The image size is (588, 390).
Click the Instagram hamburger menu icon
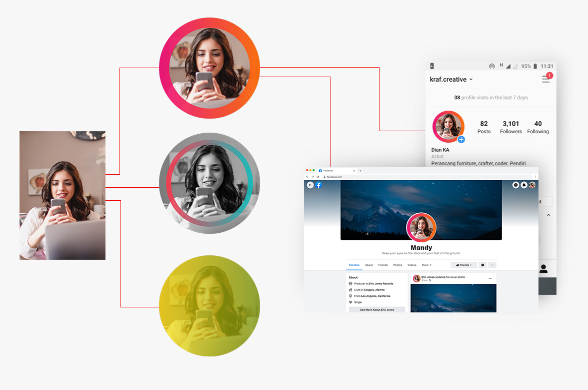click(545, 79)
